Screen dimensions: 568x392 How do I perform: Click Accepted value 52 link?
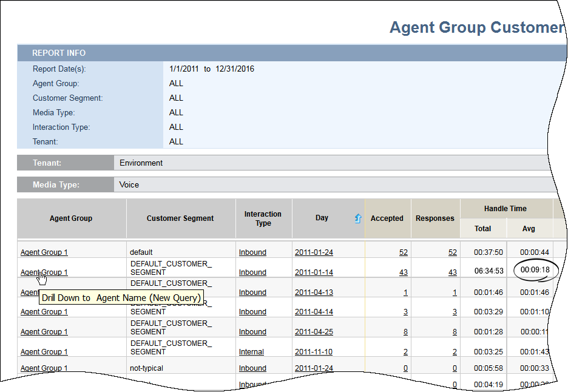pyautogui.click(x=403, y=252)
